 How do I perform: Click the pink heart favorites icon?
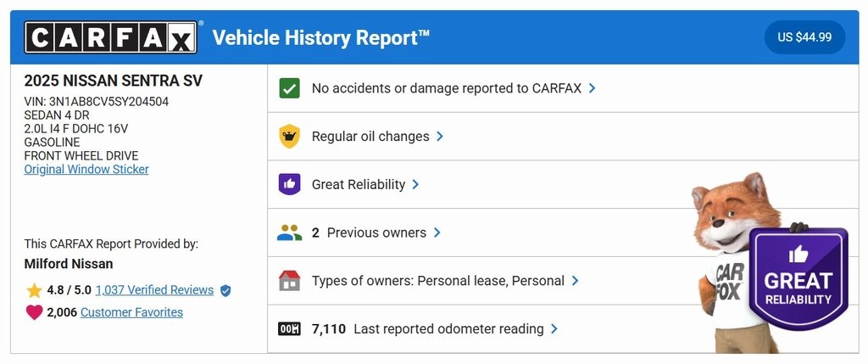34,312
